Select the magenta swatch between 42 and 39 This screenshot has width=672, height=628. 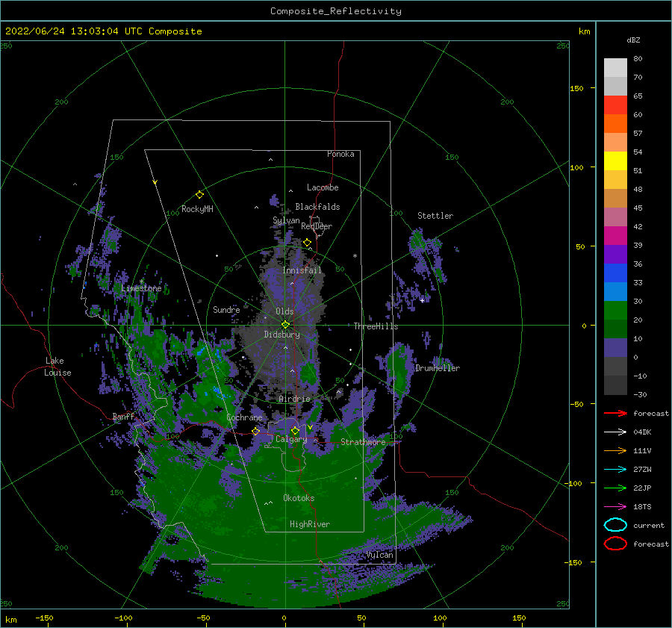tap(615, 236)
